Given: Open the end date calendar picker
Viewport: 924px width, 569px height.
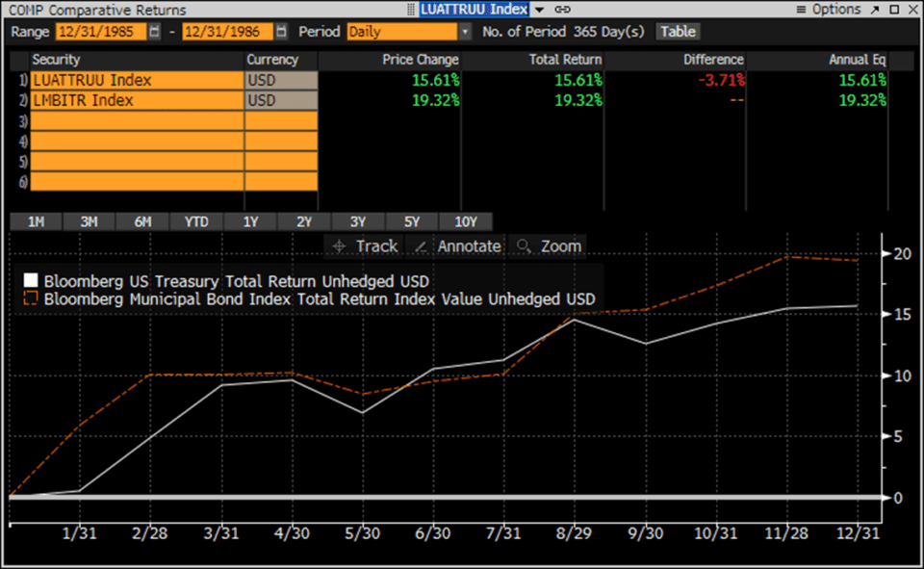Looking at the screenshot, I should [281, 31].
